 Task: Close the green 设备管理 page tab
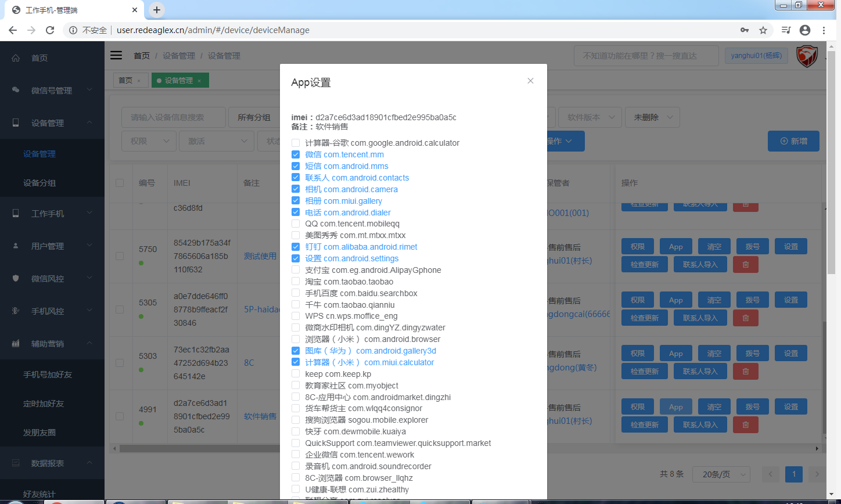tap(199, 81)
